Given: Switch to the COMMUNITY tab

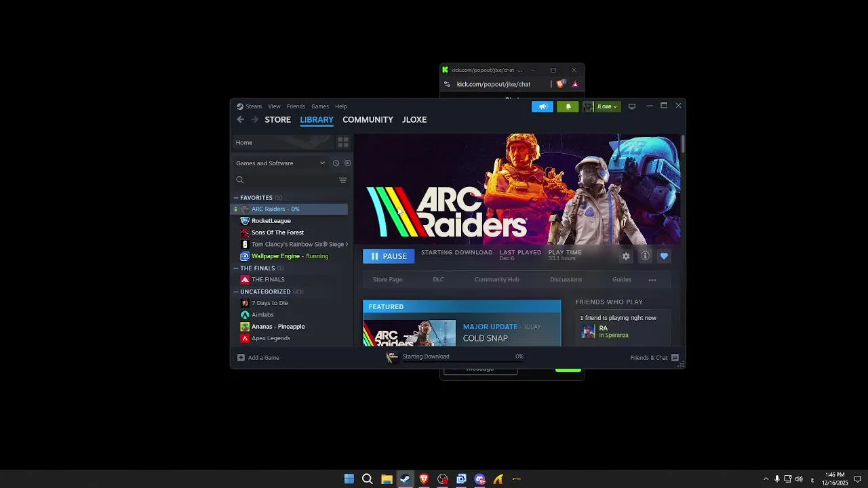Looking at the screenshot, I should click(368, 119).
